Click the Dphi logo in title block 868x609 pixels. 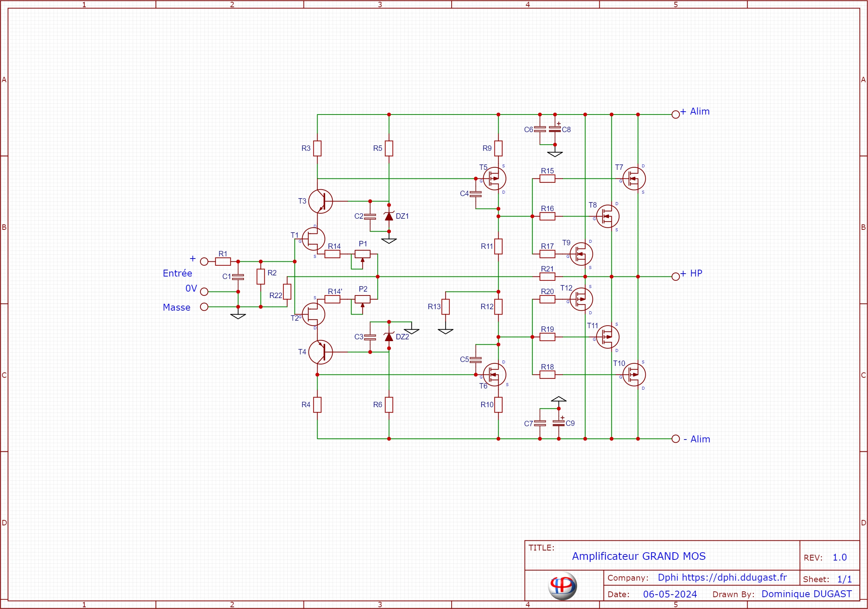(x=562, y=586)
